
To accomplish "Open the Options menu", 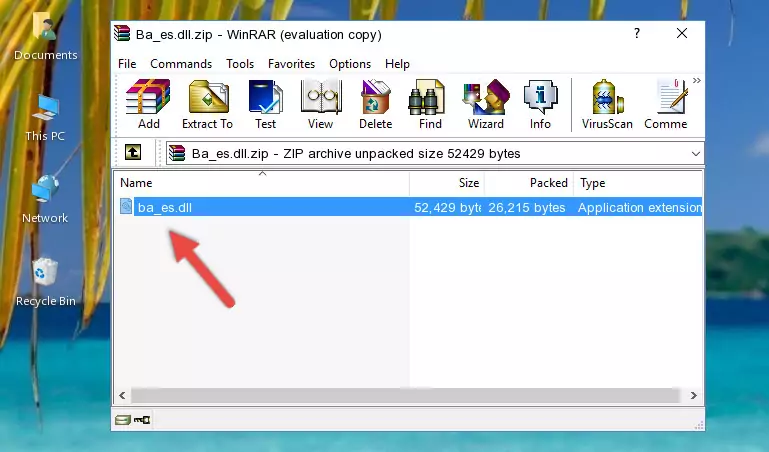I will tap(350, 64).
